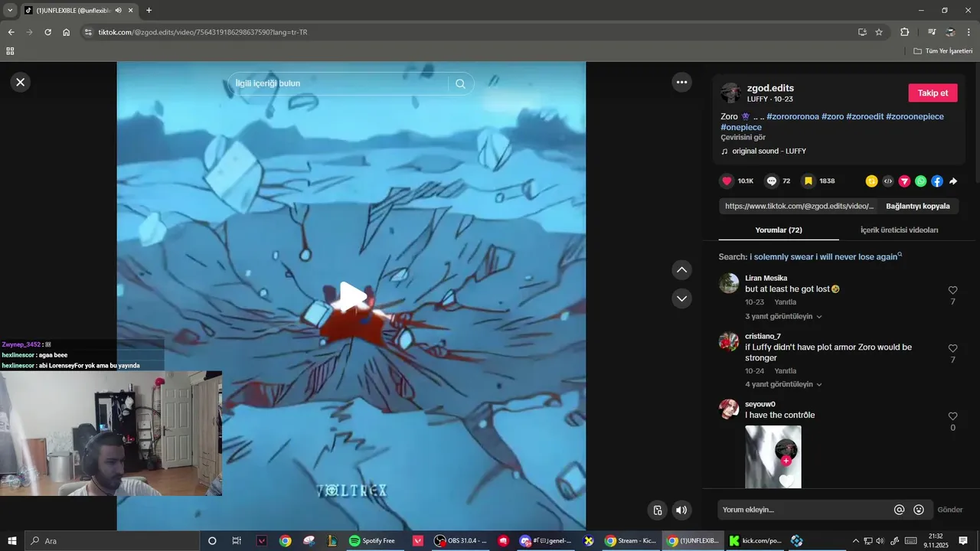The image size is (980, 551).
Task: Open the Chrome home page button
Action: pyautogui.click(x=67, y=32)
